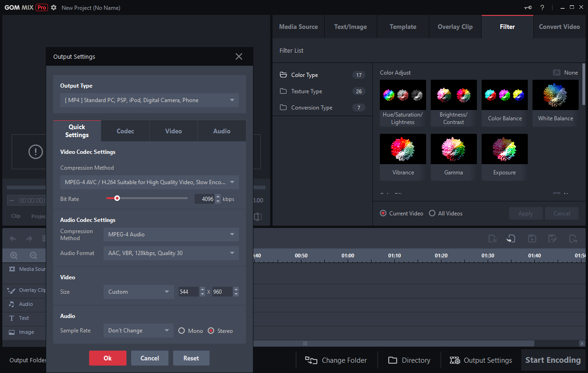This screenshot has height=373, width=588.
Task: Open the Text/Image tab
Action: (350, 27)
